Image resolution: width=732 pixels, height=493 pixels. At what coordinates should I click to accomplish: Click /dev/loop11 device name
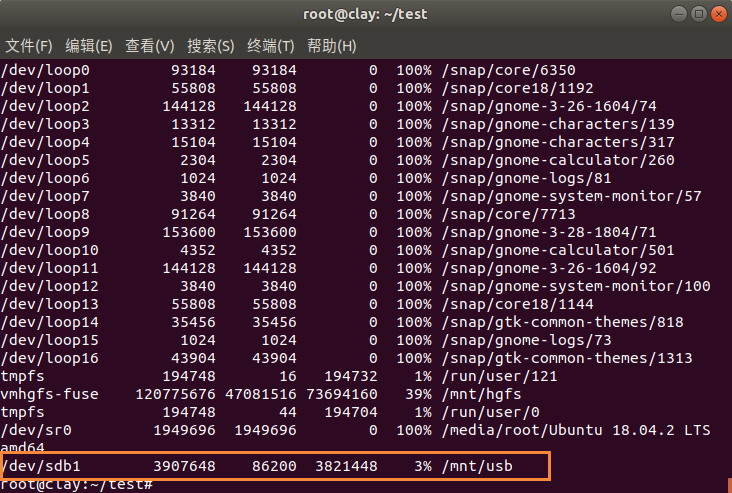pos(50,268)
